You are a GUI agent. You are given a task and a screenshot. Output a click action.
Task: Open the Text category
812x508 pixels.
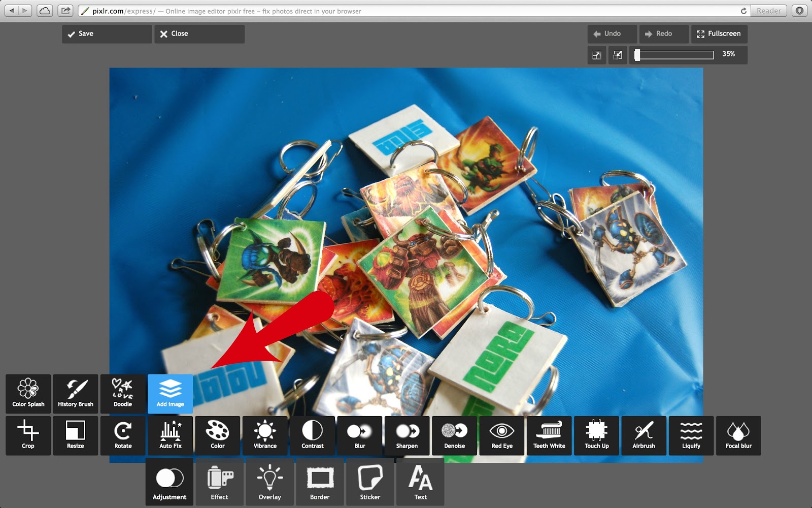click(420, 482)
